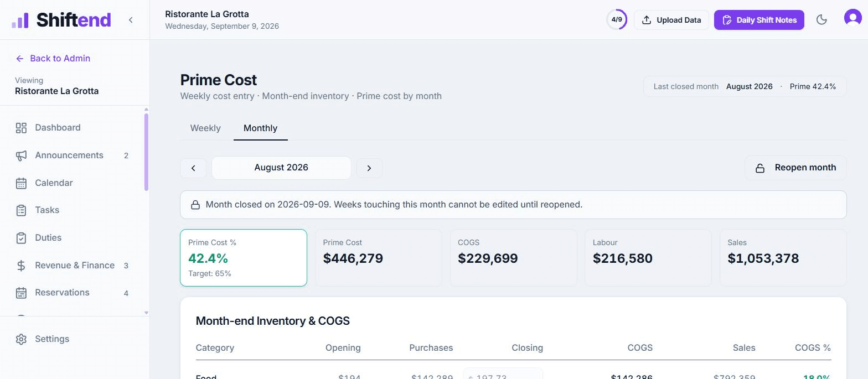Click the Revenue & Finance badge 3
This screenshot has height=379, width=868.
[126, 266]
